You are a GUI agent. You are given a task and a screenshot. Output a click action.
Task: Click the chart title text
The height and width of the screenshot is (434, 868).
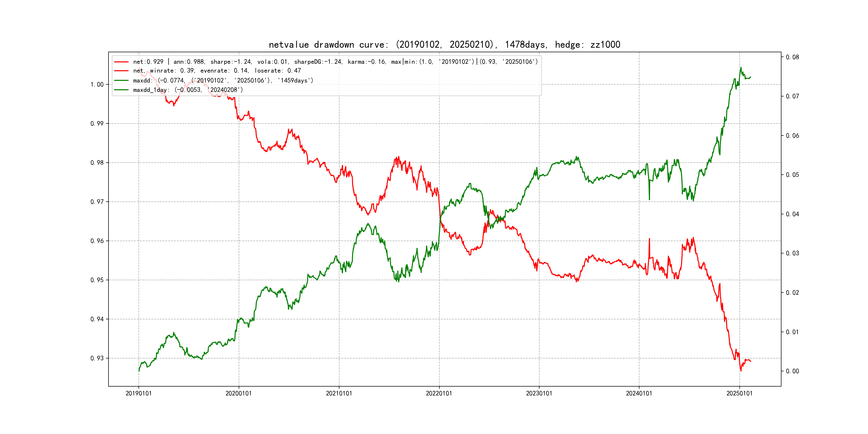click(444, 44)
